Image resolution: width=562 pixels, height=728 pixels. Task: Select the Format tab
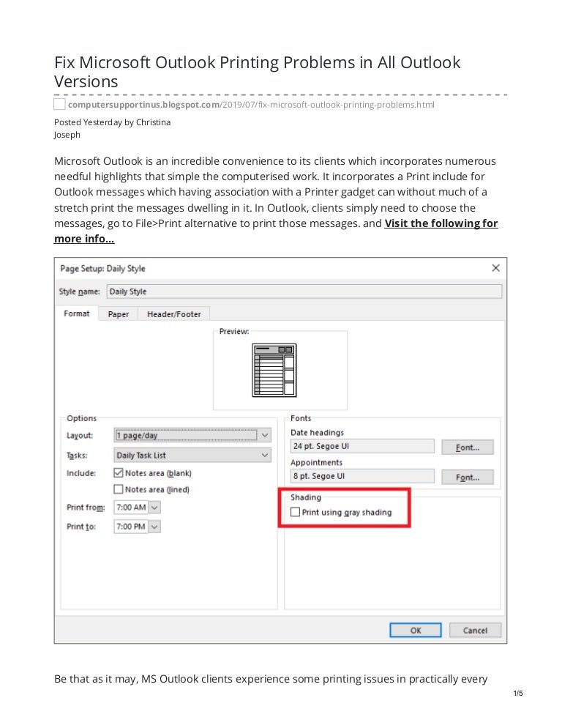click(x=77, y=313)
